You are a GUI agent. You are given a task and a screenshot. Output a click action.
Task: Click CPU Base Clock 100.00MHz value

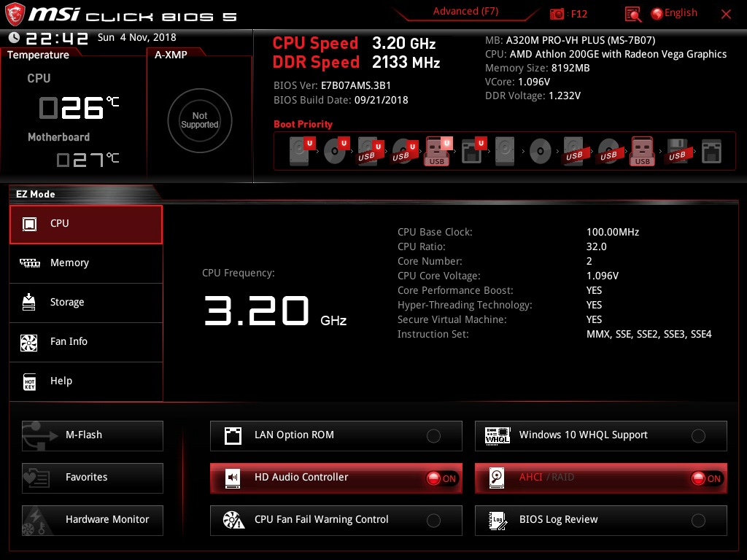click(x=613, y=232)
